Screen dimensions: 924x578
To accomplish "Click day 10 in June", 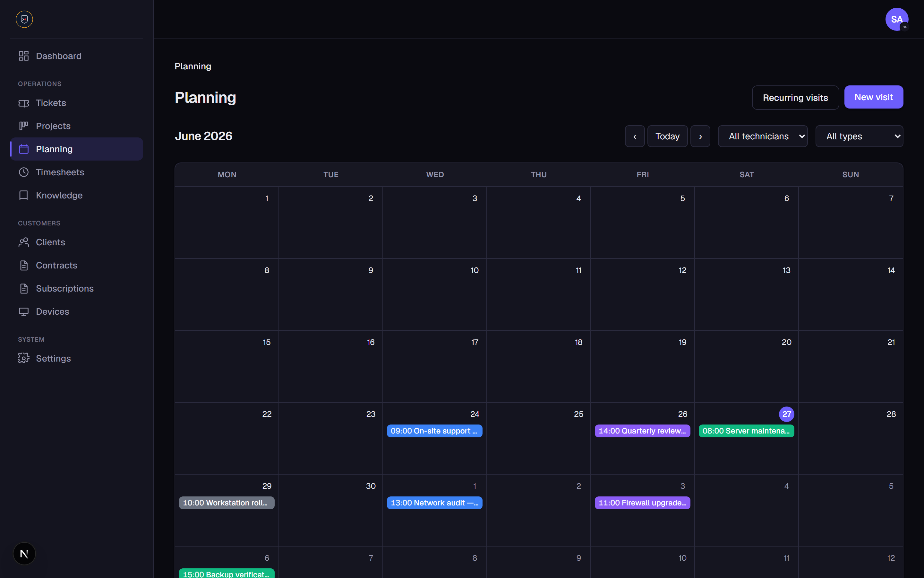I will 474,270.
